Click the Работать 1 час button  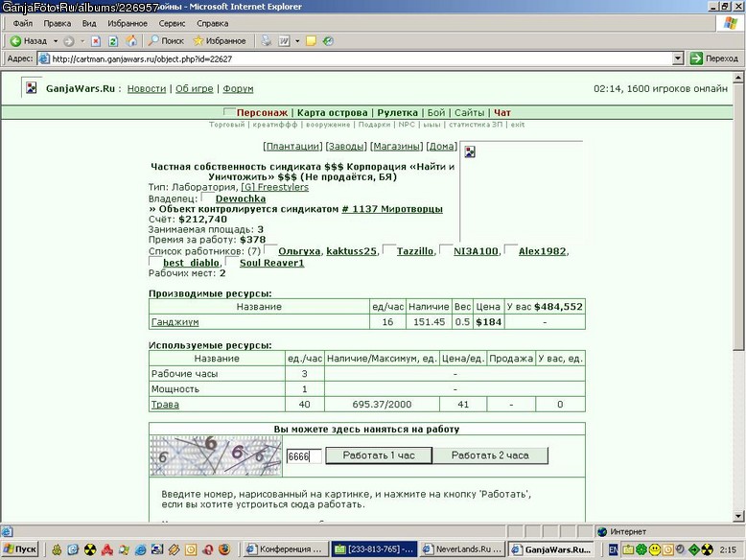379,455
